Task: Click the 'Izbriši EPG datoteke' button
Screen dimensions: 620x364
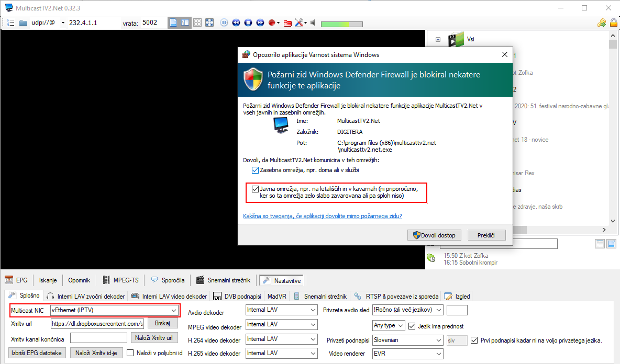Action: (36, 353)
